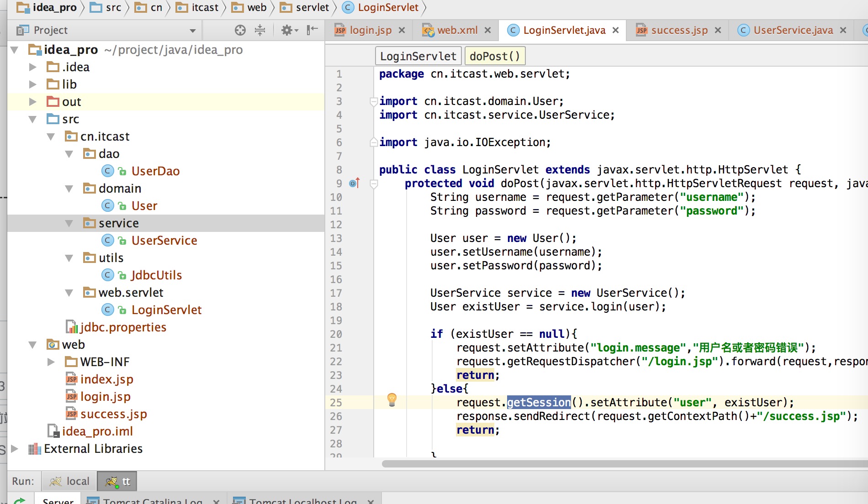Switch to the UserService.java tab

tap(793, 30)
